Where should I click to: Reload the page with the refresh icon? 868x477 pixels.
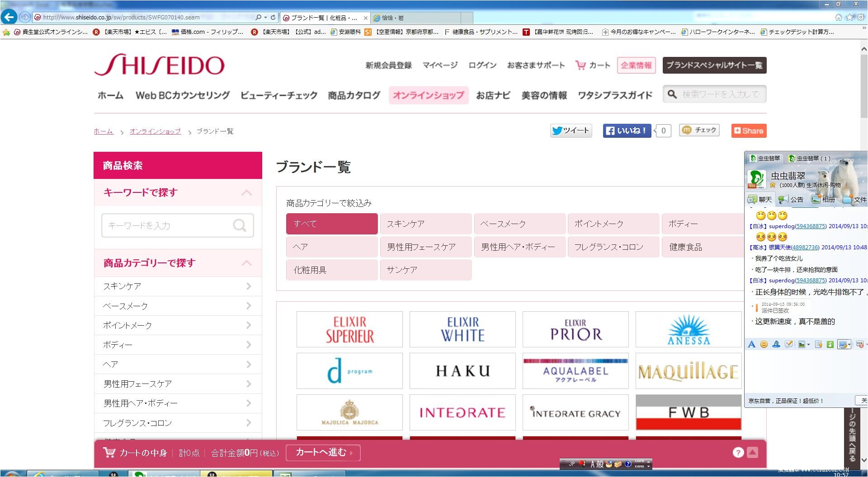(x=273, y=17)
